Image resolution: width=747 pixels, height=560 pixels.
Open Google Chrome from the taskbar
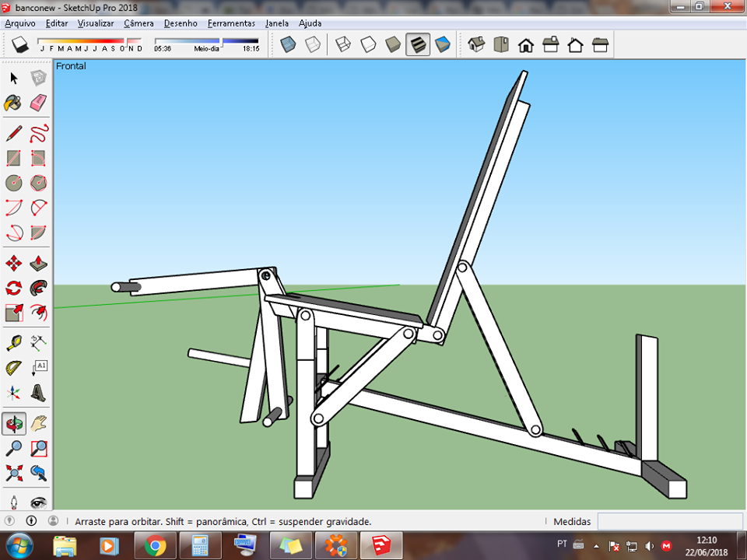click(x=156, y=546)
